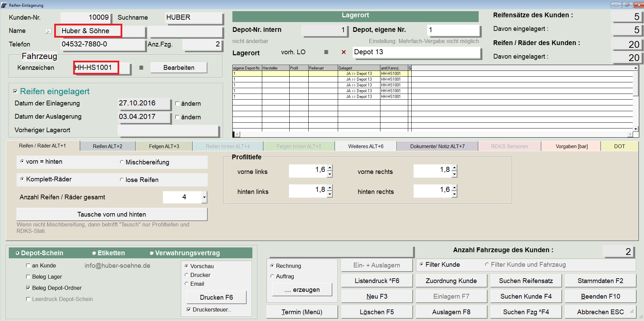Increase the hinten links tread depth
644x321 pixels.
pyautogui.click(x=330, y=187)
